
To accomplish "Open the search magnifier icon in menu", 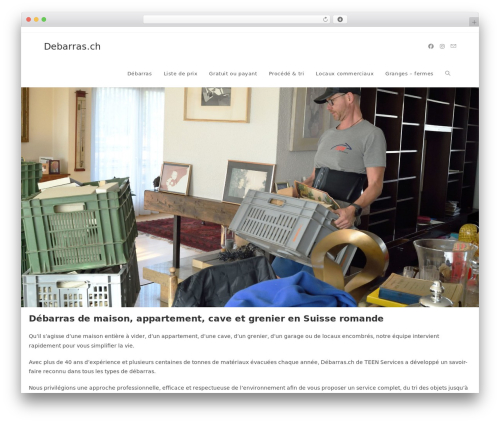I will coord(448,73).
